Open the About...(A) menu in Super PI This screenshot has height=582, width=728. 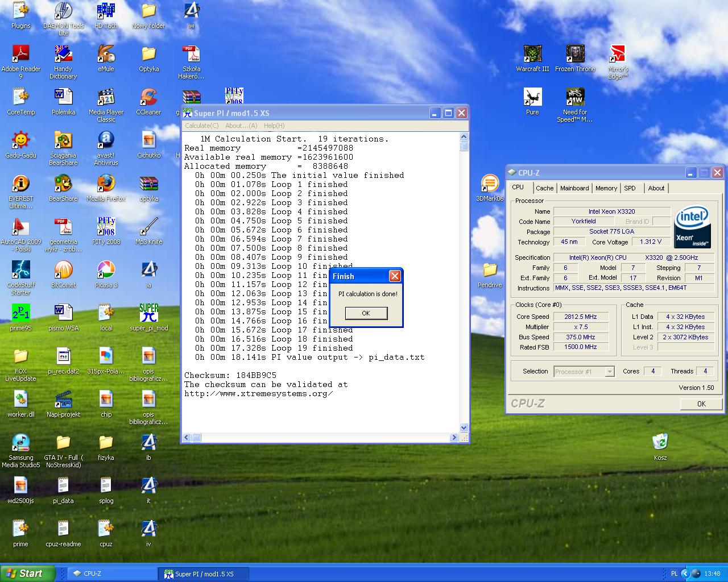click(x=241, y=126)
